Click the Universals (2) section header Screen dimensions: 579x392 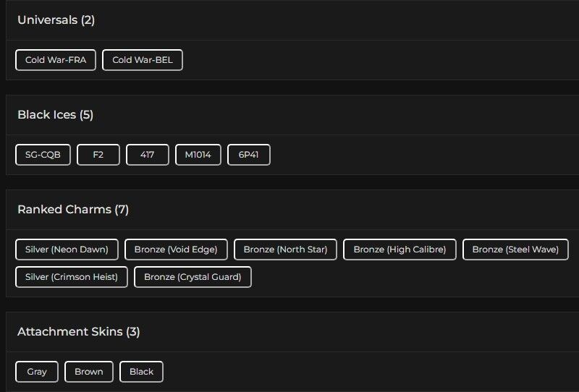tap(56, 20)
